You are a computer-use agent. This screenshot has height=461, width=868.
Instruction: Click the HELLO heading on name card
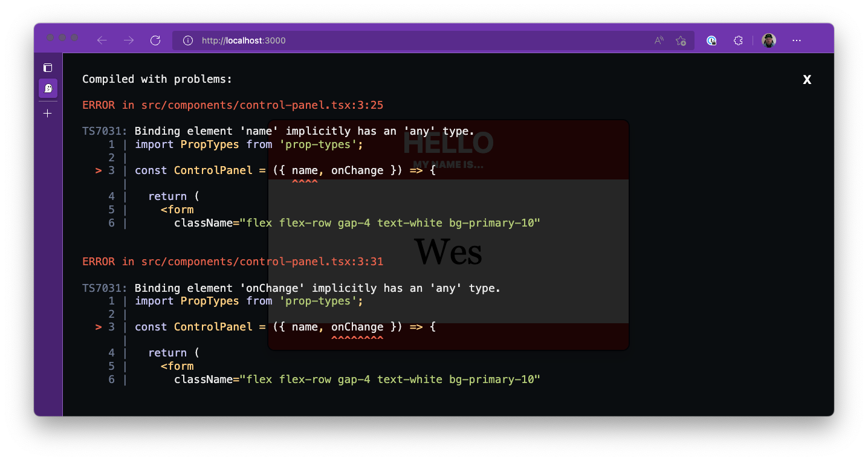pos(448,143)
